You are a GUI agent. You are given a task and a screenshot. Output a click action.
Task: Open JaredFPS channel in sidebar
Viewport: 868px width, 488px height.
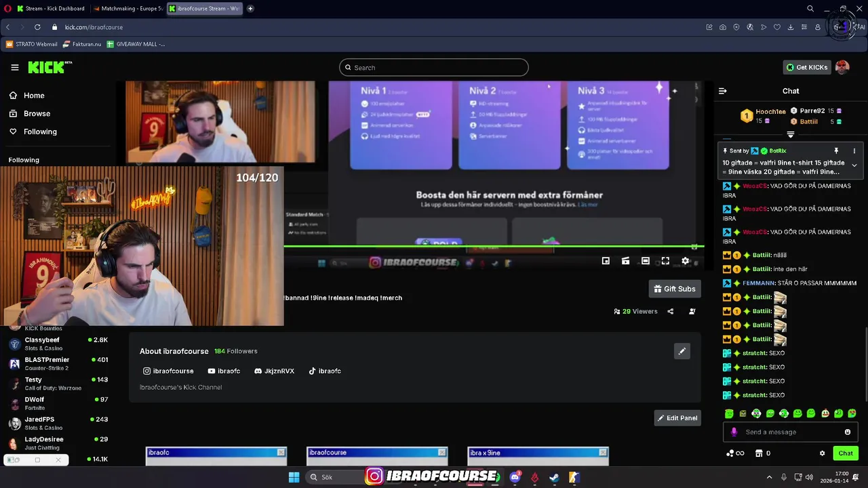(x=58, y=423)
